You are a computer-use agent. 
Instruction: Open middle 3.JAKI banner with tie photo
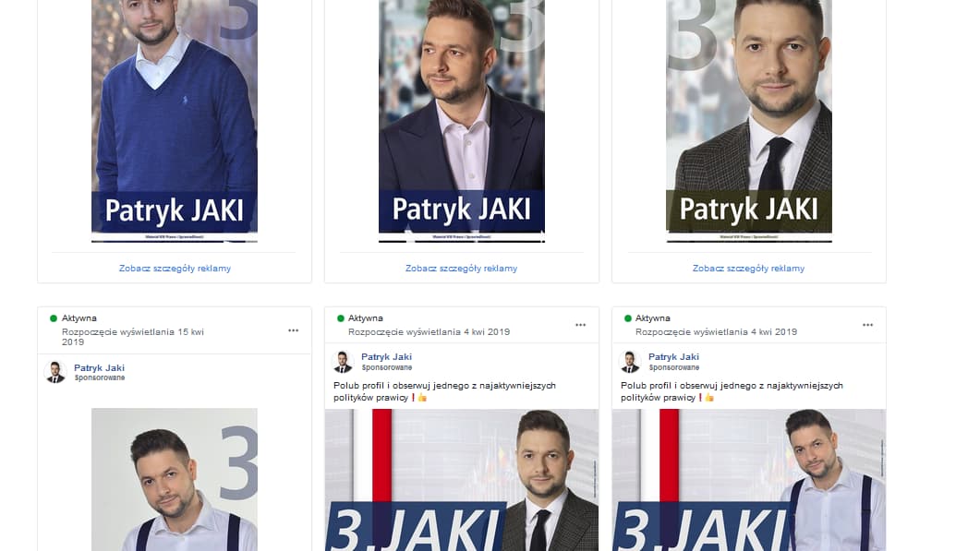coord(461,480)
